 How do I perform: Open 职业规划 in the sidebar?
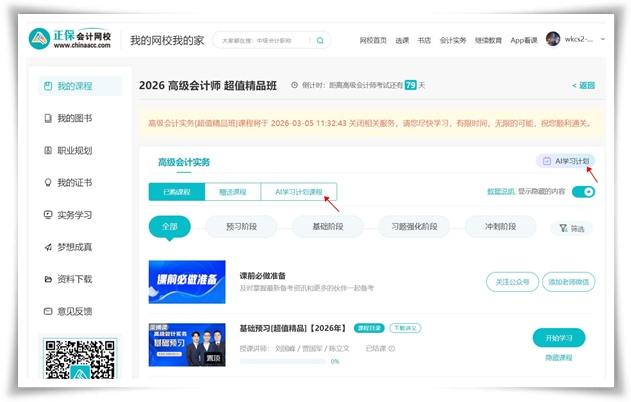[74, 151]
